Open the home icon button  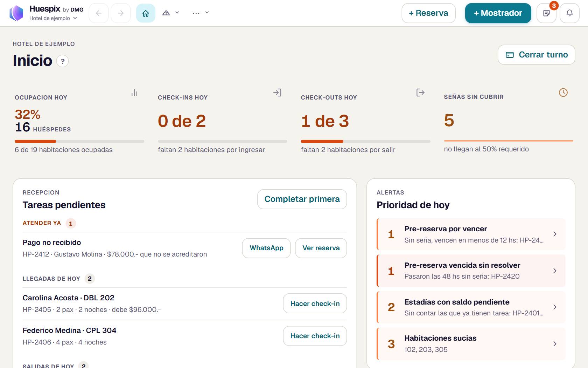pyautogui.click(x=146, y=13)
